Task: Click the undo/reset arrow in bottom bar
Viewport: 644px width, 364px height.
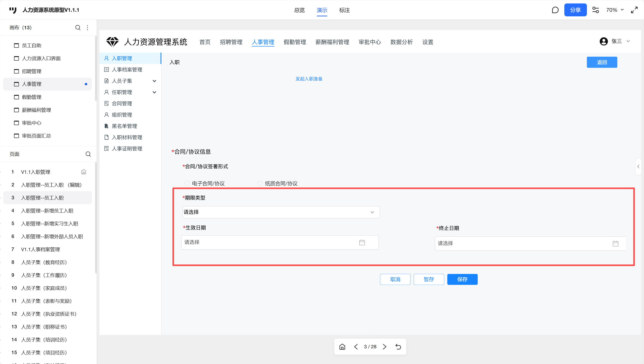Action: coord(398,347)
